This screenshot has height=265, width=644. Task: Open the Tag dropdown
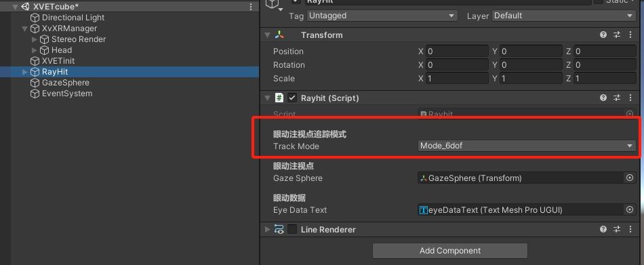[382, 16]
